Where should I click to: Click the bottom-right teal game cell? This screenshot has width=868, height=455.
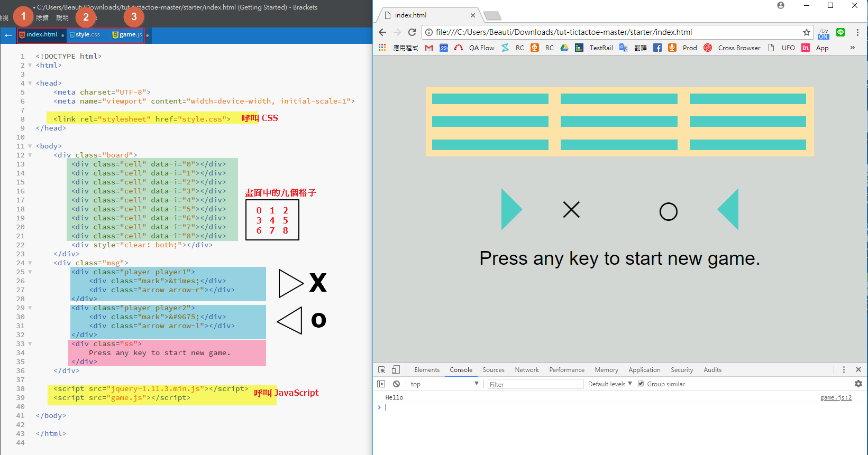coord(748,145)
